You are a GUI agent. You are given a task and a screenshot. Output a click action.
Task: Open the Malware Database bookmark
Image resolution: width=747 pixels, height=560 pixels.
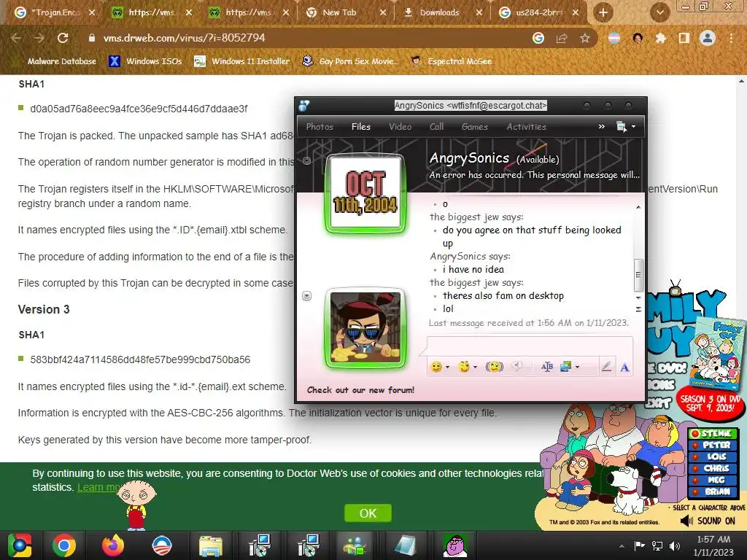click(x=61, y=61)
